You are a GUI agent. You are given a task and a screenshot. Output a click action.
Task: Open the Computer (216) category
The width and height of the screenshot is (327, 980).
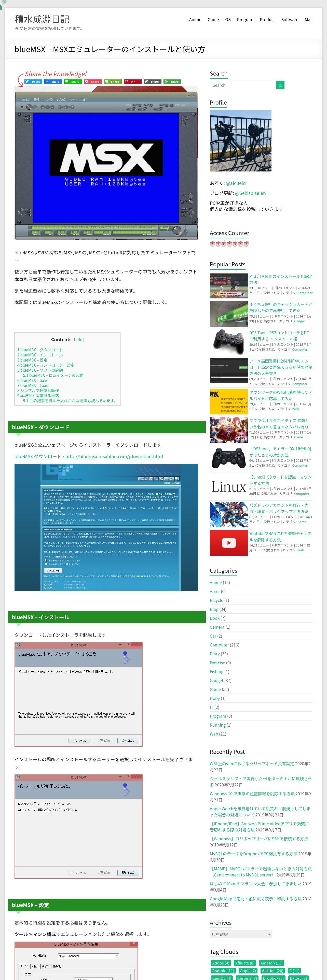click(219, 645)
